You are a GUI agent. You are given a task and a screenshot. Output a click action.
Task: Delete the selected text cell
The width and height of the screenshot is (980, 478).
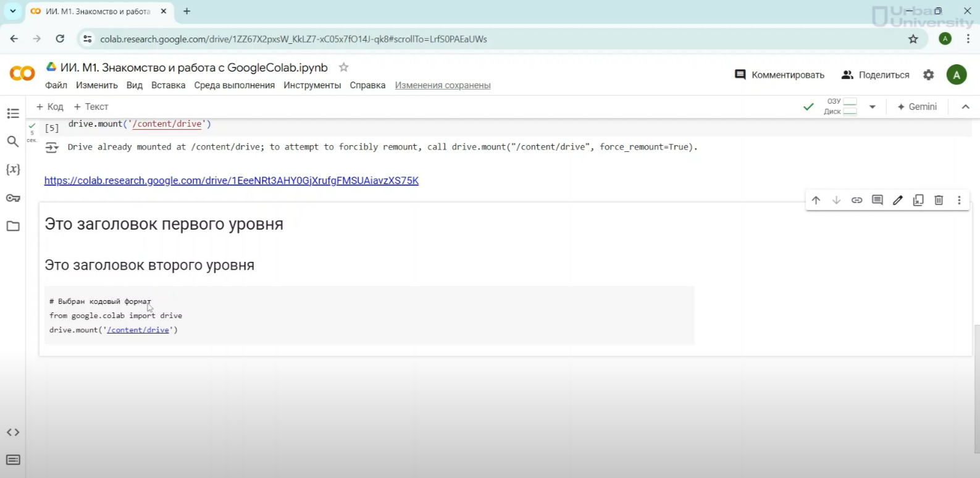(x=939, y=200)
